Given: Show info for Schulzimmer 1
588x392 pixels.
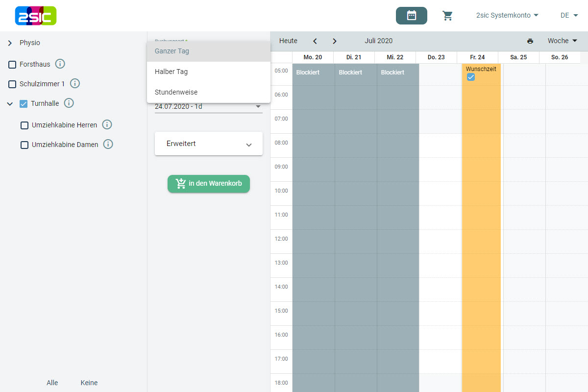Looking at the screenshot, I should click(75, 83).
